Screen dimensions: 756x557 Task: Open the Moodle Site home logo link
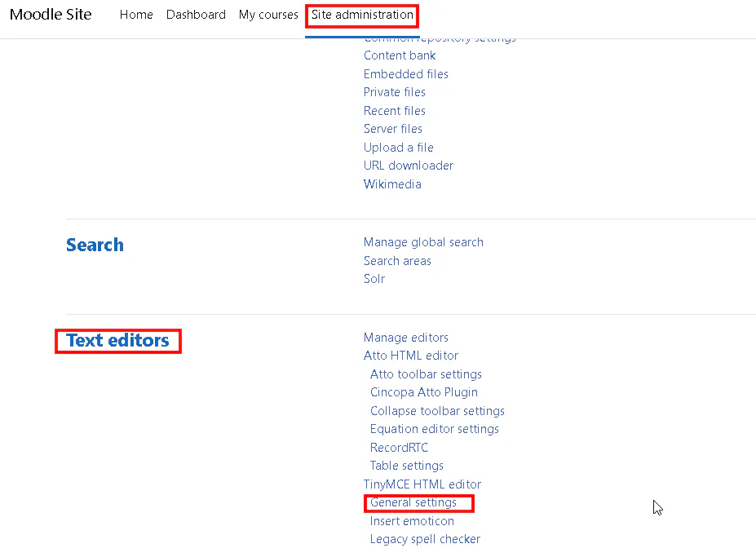pyautogui.click(x=51, y=15)
